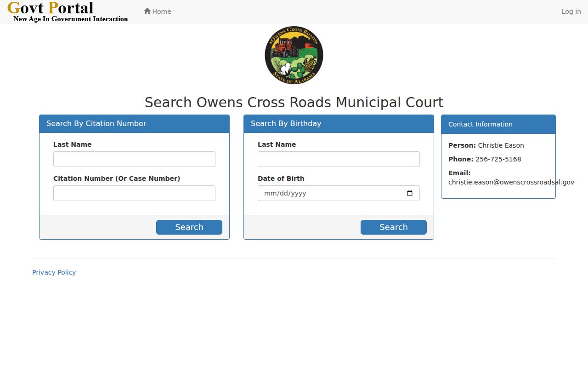The height and width of the screenshot is (368, 588).
Task: Open the Home navigation link
Action: tap(158, 11)
